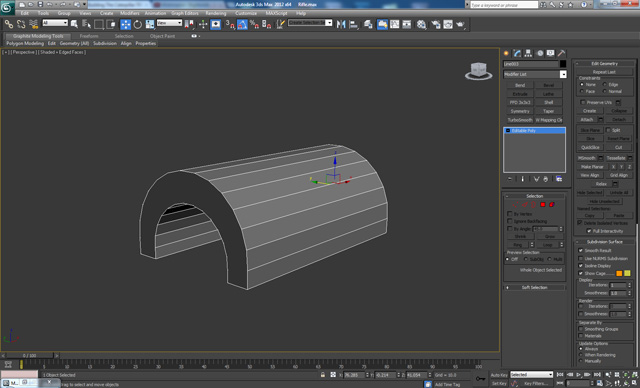
Task: Collapse the Subdivision Surface rollout
Action: click(604, 242)
